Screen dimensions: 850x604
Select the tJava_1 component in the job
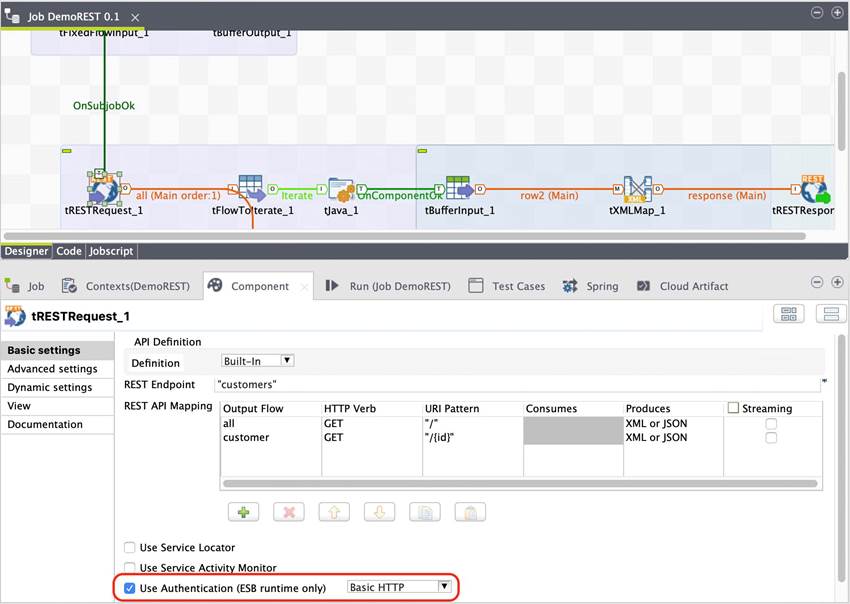(340, 190)
